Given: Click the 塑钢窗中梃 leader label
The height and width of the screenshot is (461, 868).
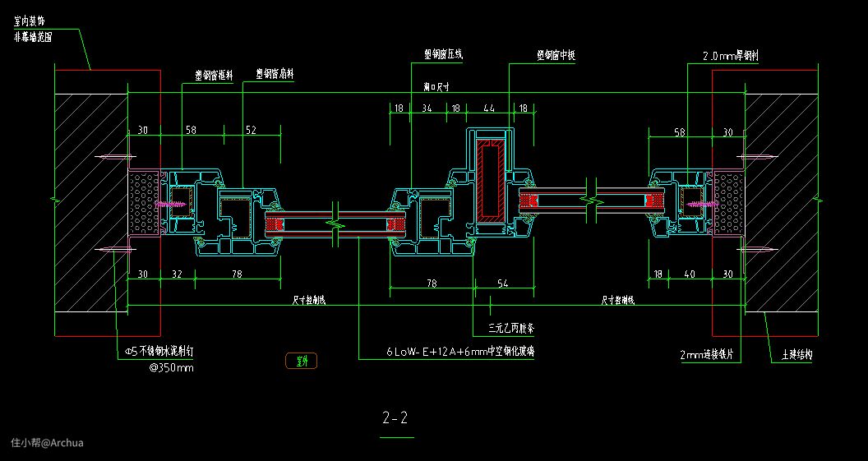Looking at the screenshot, I should 555,55.
